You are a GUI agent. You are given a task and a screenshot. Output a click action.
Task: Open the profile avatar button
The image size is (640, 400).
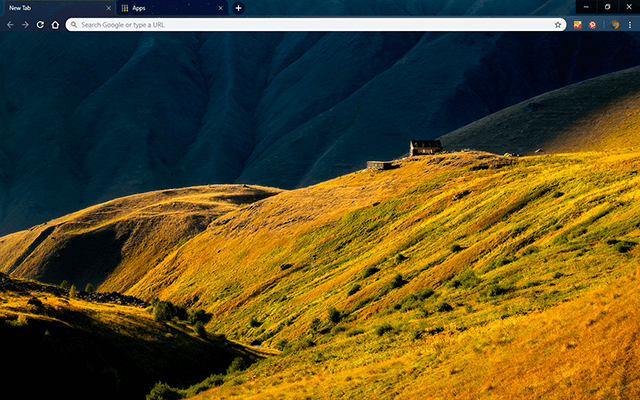(x=615, y=24)
